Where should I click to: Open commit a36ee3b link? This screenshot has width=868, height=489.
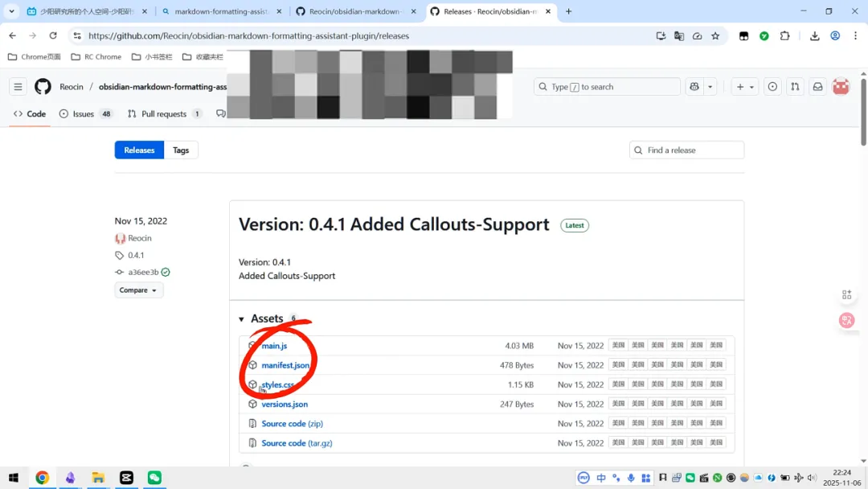[x=143, y=273]
